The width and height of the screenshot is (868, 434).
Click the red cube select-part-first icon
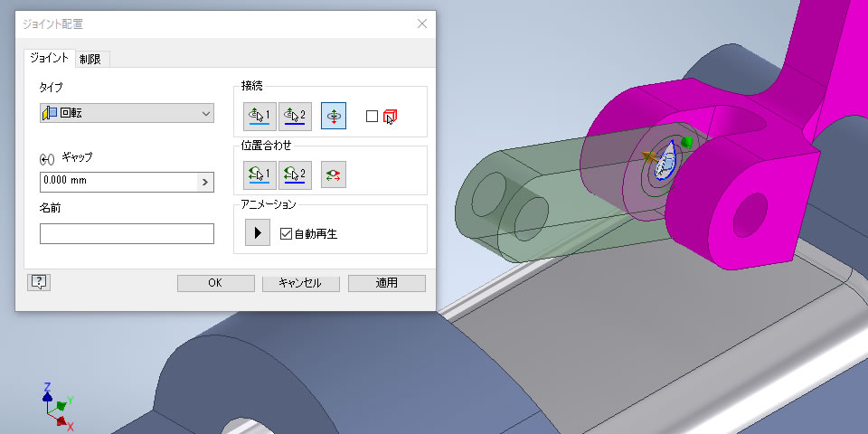(x=391, y=117)
